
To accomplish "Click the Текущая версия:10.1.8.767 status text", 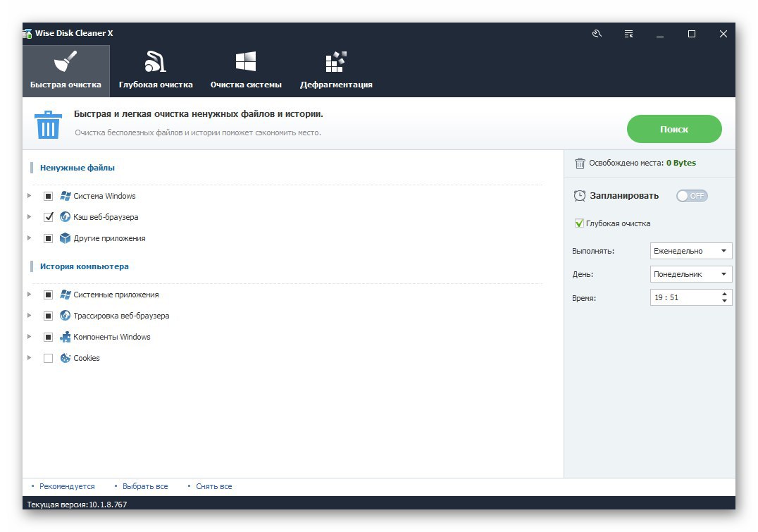I will point(77,505).
